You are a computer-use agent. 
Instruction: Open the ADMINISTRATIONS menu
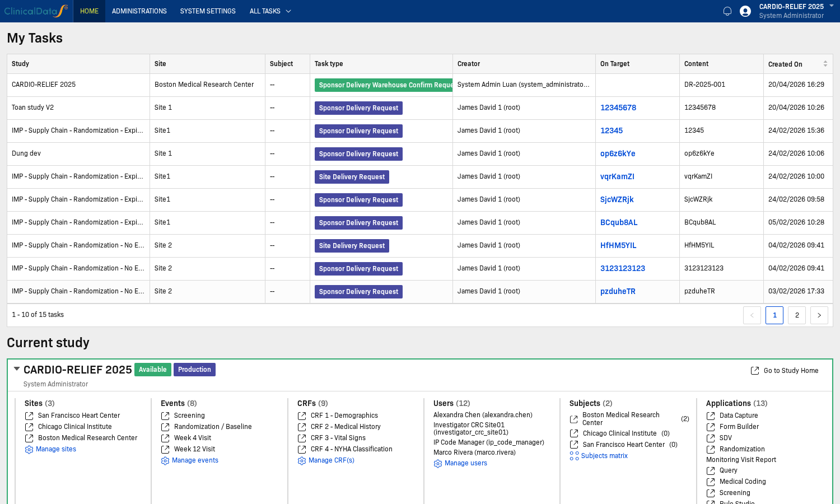click(139, 11)
